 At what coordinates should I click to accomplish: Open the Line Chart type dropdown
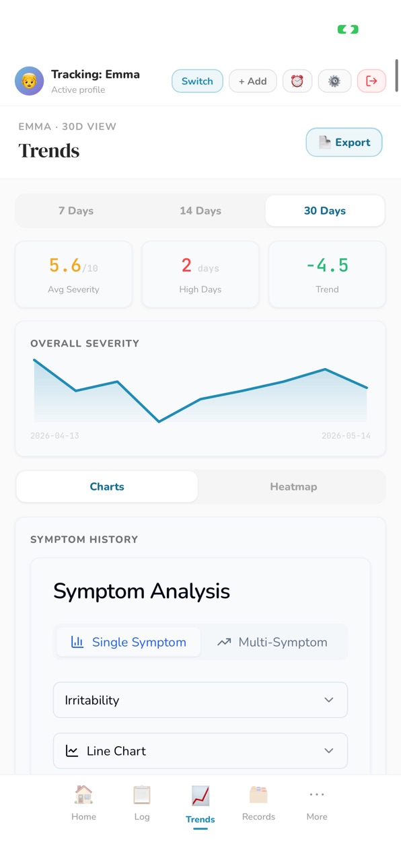(200, 751)
